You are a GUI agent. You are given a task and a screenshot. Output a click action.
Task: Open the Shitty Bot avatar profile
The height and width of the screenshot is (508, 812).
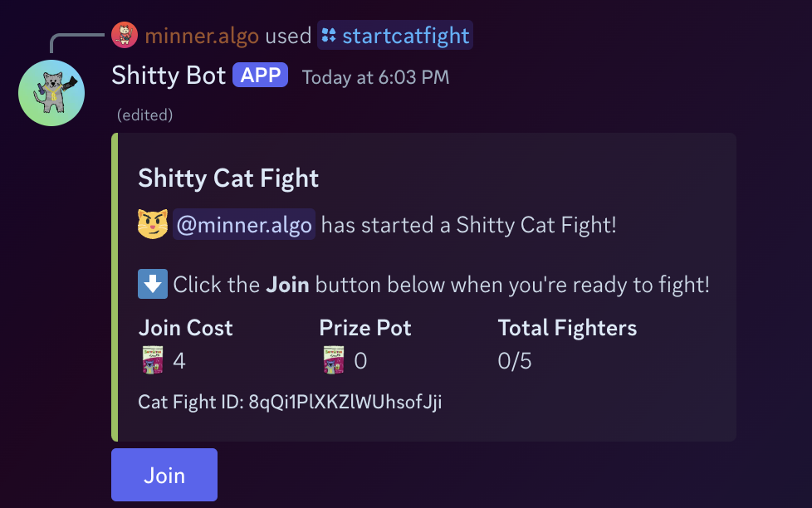tap(51, 93)
